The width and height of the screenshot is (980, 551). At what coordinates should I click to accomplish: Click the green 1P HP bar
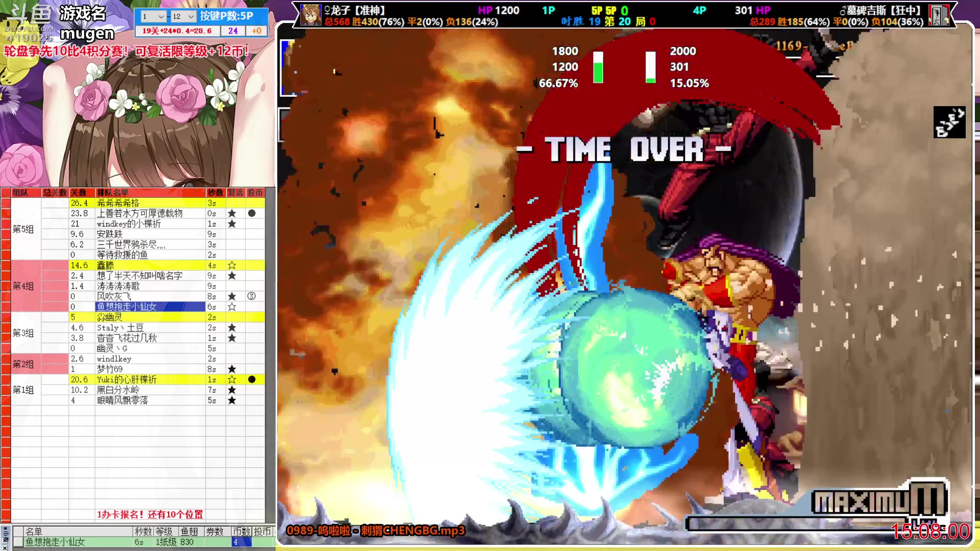click(x=598, y=67)
